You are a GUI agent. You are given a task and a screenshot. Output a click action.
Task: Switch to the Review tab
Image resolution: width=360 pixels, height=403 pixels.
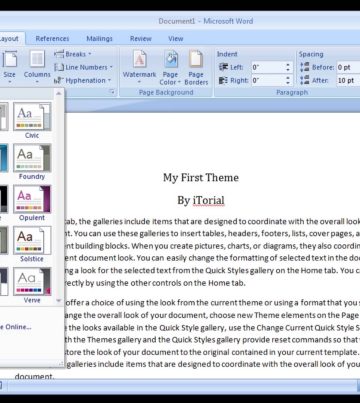click(x=141, y=39)
